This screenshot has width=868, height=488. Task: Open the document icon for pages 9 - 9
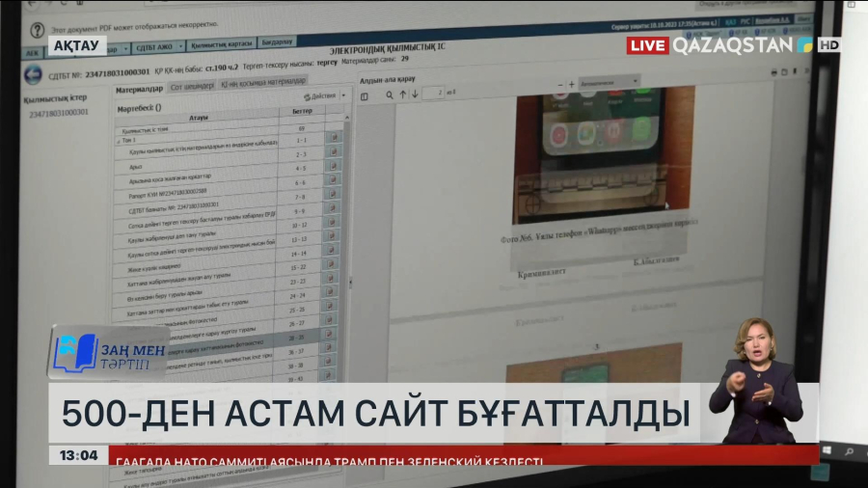pyautogui.click(x=333, y=207)
